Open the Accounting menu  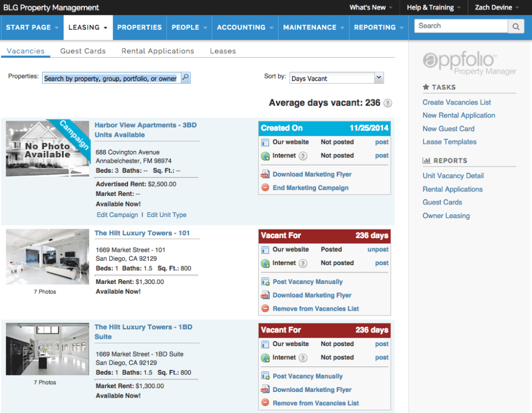(x=245, y=27)
